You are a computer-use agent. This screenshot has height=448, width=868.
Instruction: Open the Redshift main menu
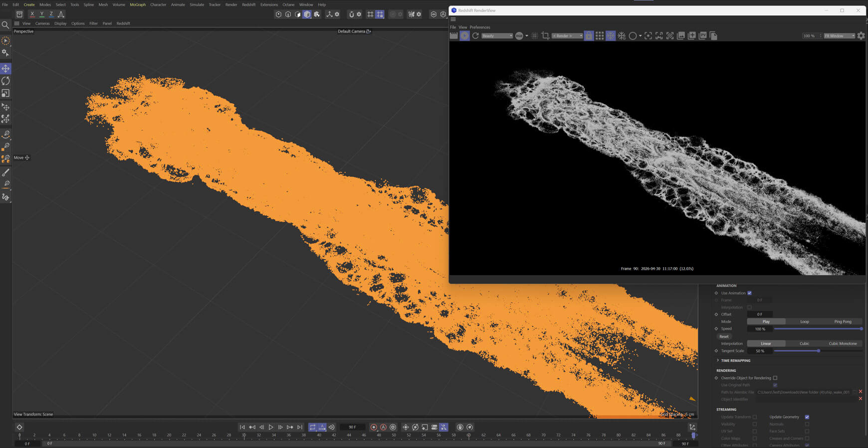(x=248, y=4)
